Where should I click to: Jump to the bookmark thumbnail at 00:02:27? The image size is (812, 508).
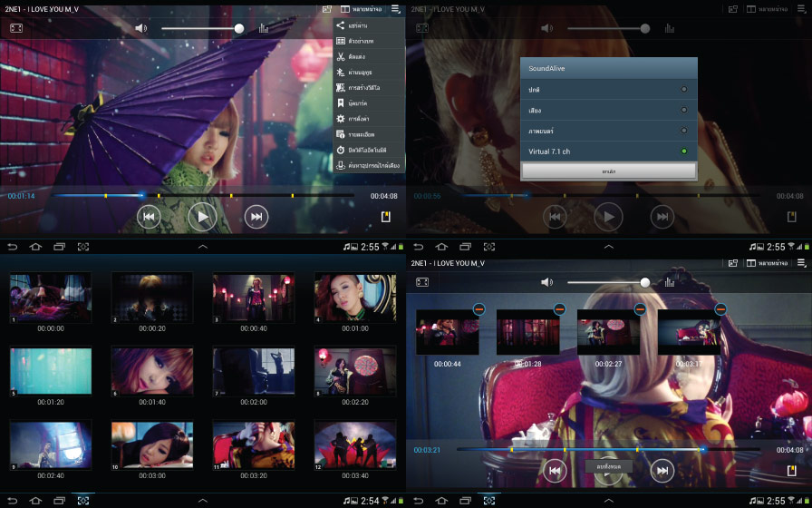click(x=608, y=332)
